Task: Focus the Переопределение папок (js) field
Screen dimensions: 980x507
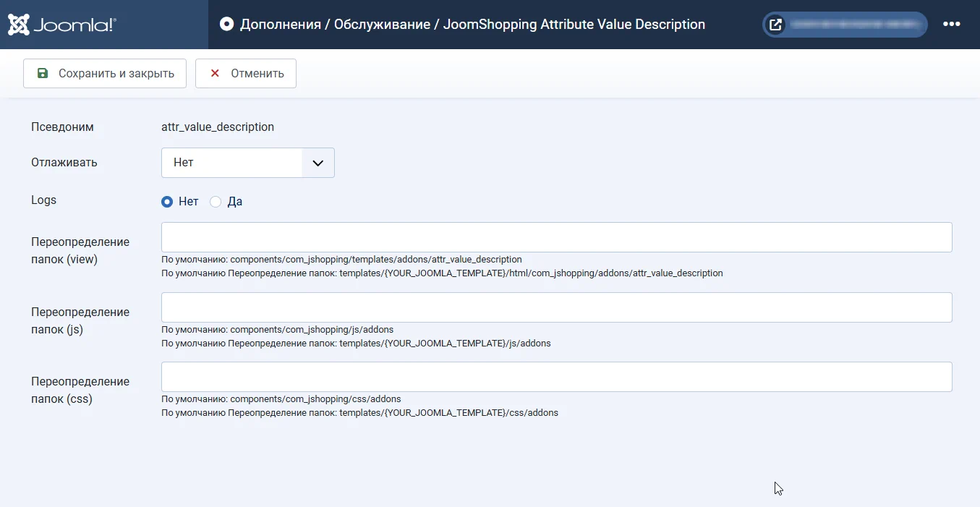Action: click(x=557, y=307)
